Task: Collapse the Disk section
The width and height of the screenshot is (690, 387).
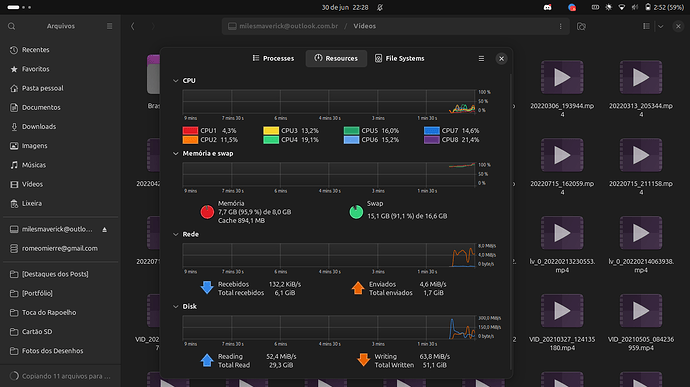Action: (x=176, y=306)
